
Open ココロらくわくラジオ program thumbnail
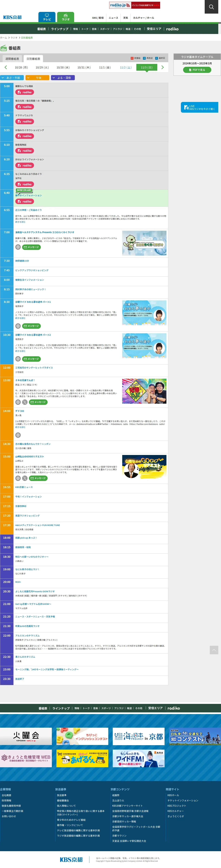(x=144, y=243)
